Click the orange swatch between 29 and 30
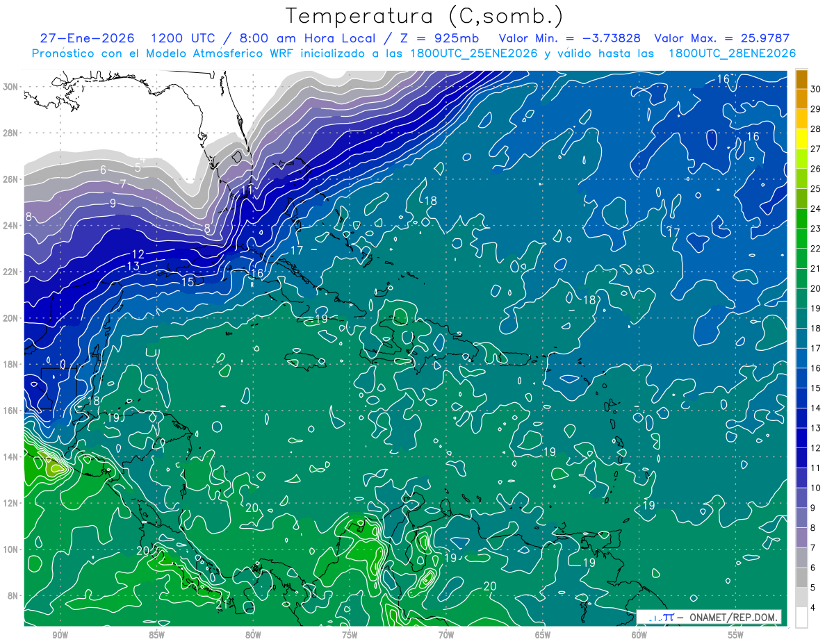 click(802, 99)
